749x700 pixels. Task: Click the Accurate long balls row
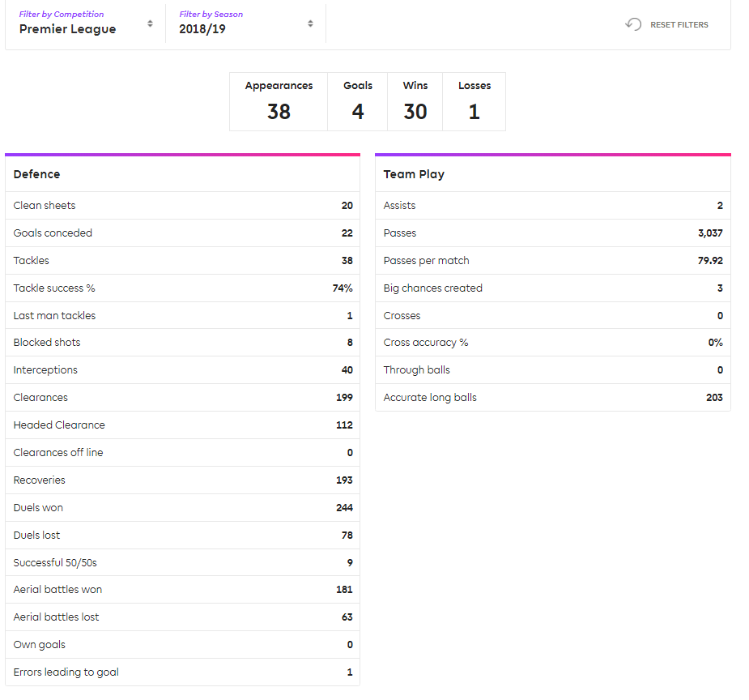coord(552,398)
